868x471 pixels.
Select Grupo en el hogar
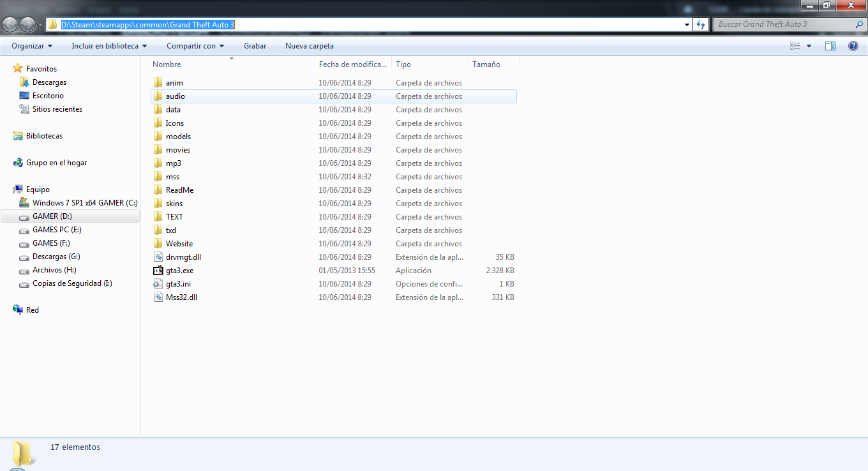click(x=56, y=163)
